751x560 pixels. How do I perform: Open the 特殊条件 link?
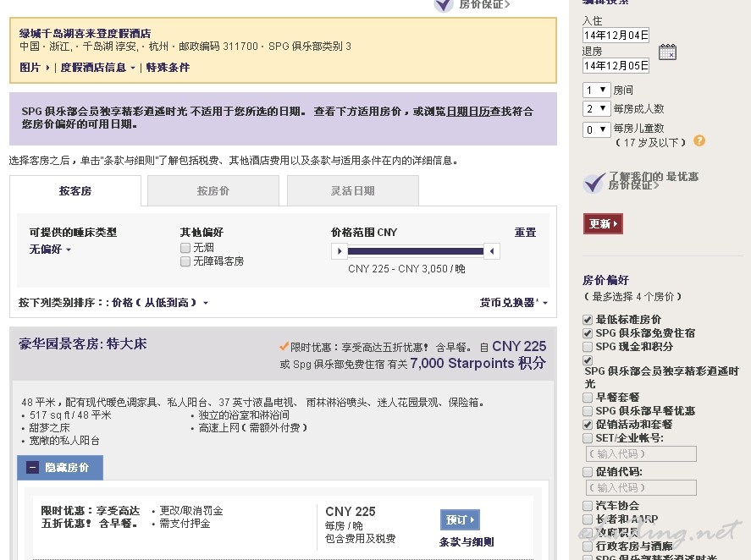pyautogui.click(x=168, y=68)
